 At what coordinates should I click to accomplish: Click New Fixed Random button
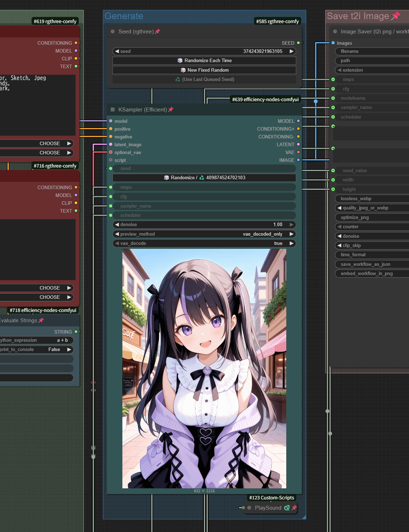[x=204, y=70]
